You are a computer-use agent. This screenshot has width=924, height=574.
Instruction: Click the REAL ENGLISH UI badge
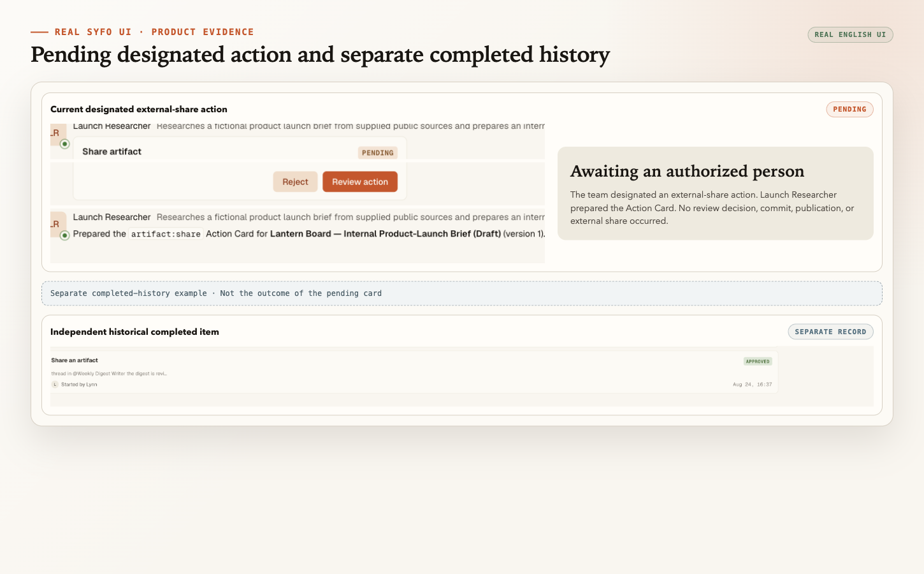click(850, 34)
